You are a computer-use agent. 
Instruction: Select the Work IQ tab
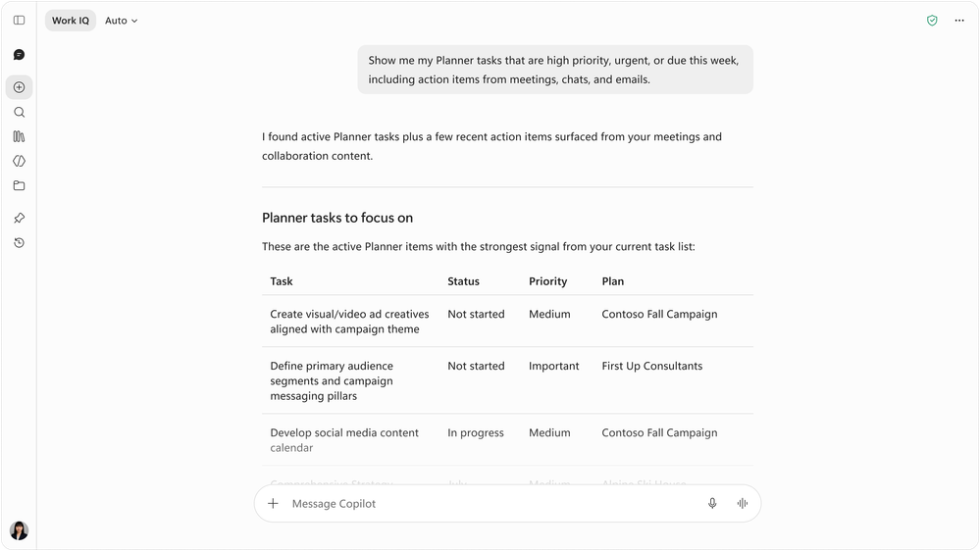click(x=71, y=21)
